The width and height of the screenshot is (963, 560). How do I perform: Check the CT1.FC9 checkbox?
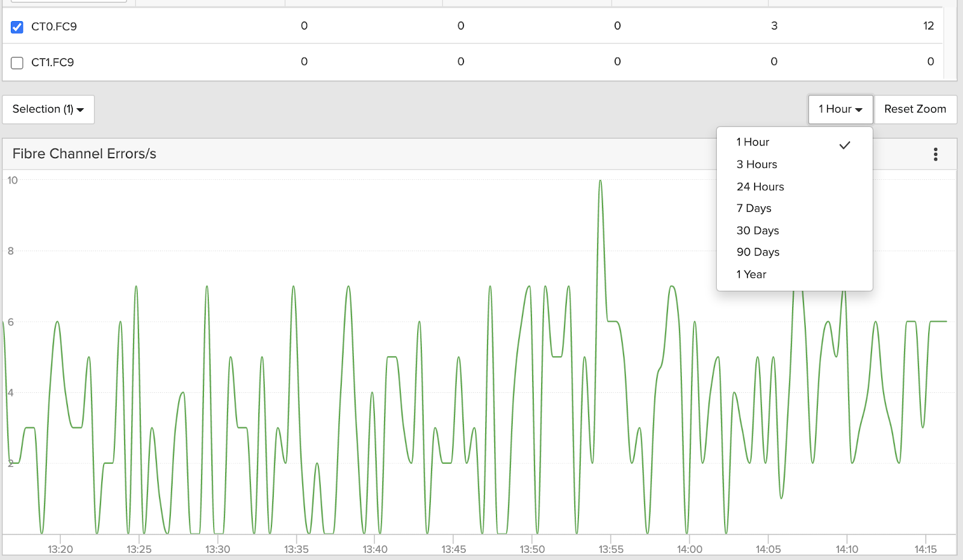pos(17,63)
